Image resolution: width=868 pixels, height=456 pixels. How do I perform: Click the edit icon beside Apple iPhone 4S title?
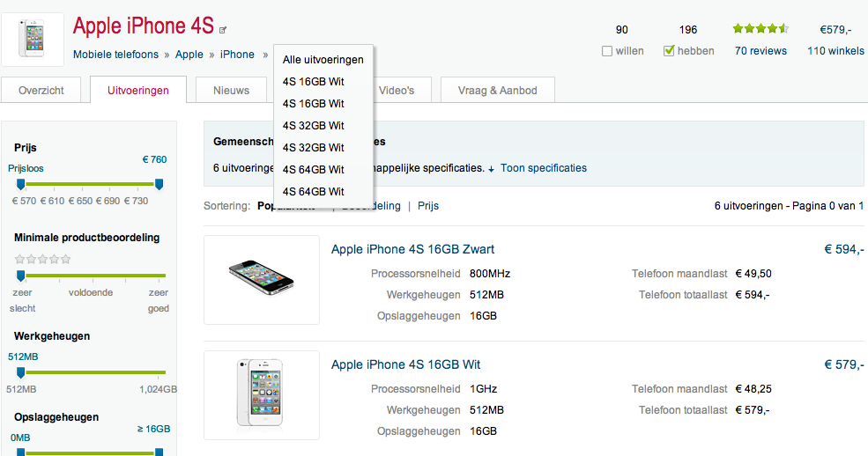coord(223,29)
